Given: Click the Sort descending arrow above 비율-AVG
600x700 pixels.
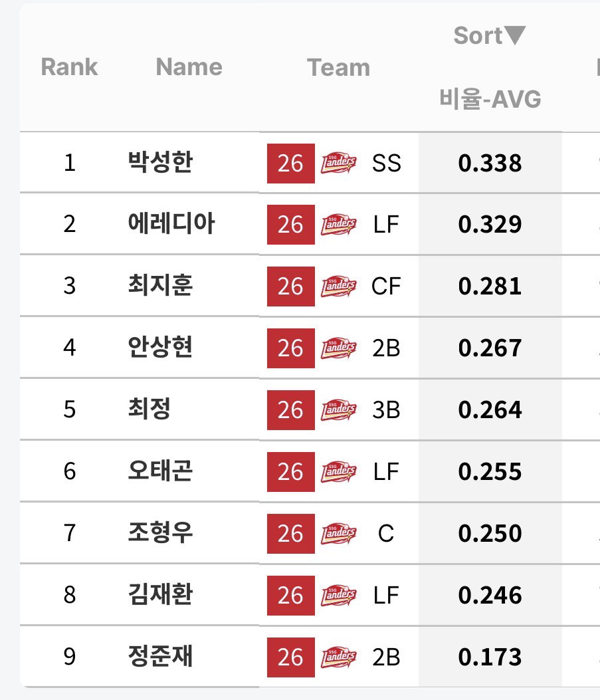Looking at the screenshot, I should point(516,35).
